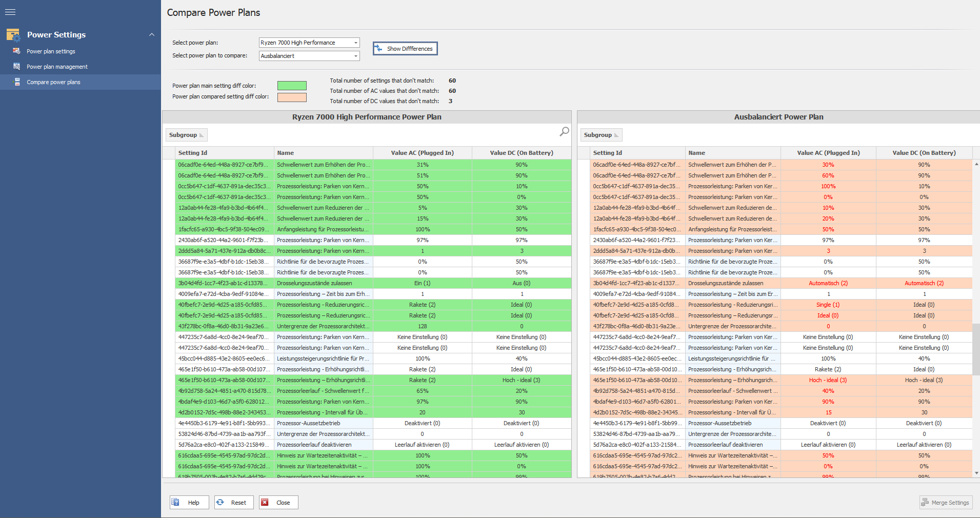Image resolution: width=980 pixels, height=518 pixels.
Task: Click 'Total number of DC values that don't match' label
Action: 384,101
